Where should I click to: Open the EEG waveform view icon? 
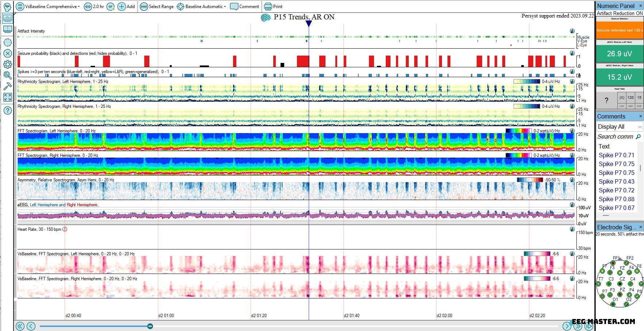click(7, 7)
